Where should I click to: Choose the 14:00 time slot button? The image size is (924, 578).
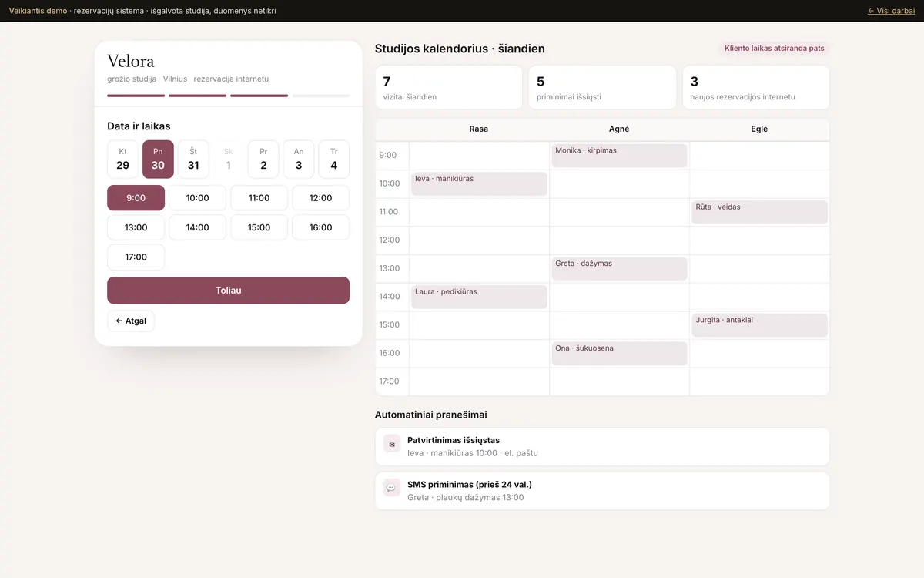(197, 227)
